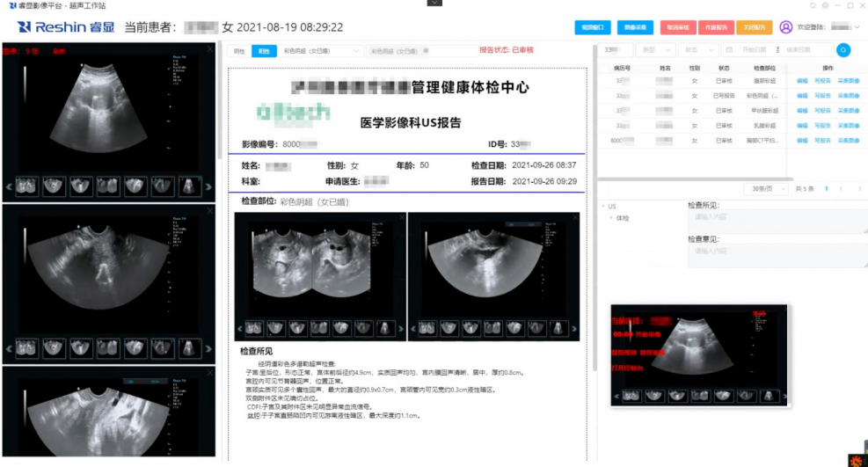Close the first ultrasound image panel

point(209,50)
